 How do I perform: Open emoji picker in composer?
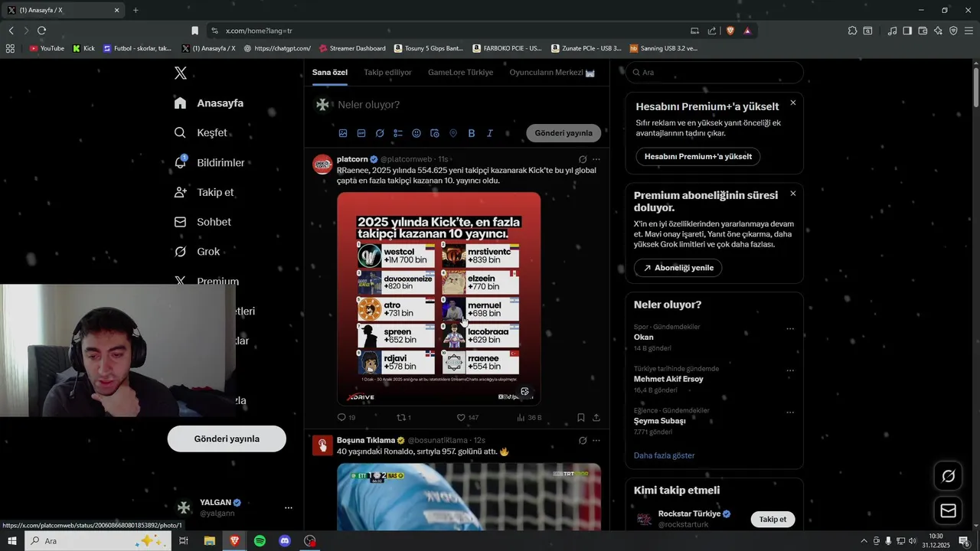(x=416, y=133)
